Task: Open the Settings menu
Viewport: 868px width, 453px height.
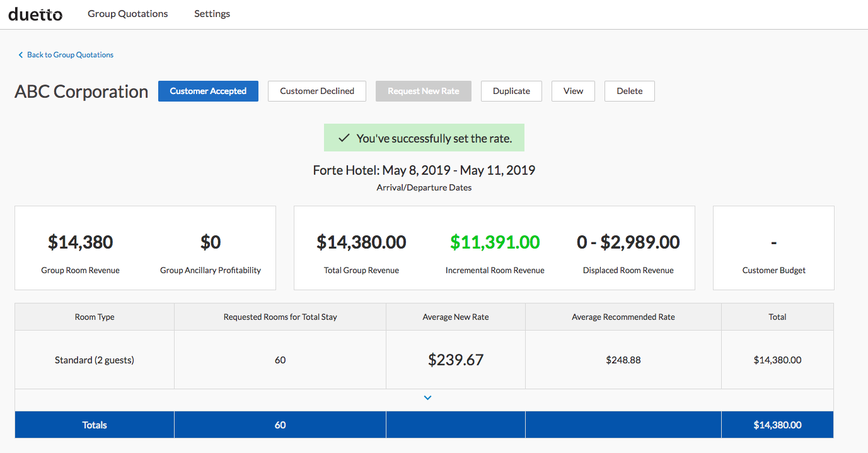Action: [212, 14]
